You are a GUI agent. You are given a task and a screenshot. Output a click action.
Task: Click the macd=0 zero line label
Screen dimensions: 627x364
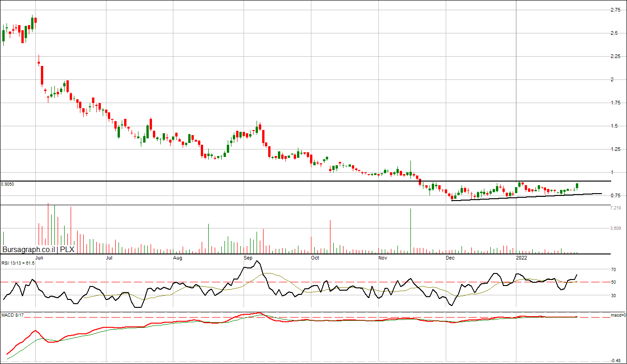point(618,315)
